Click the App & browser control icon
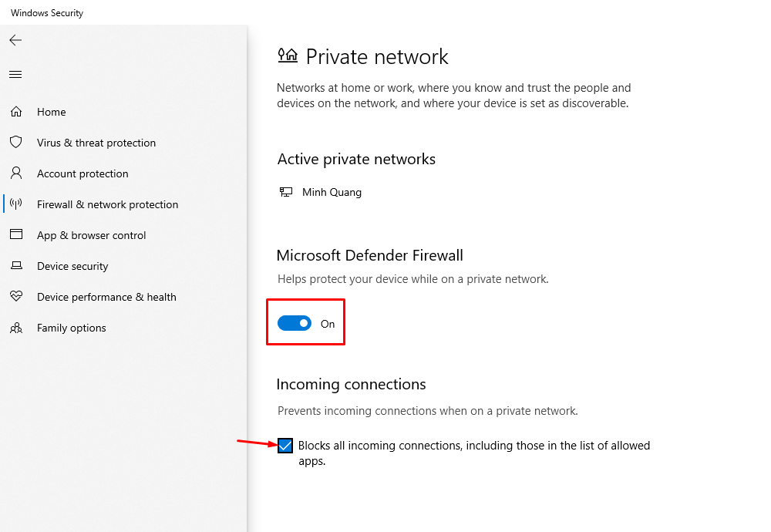The height and width of the screenshot is (532, 771). tap(16, 235)
